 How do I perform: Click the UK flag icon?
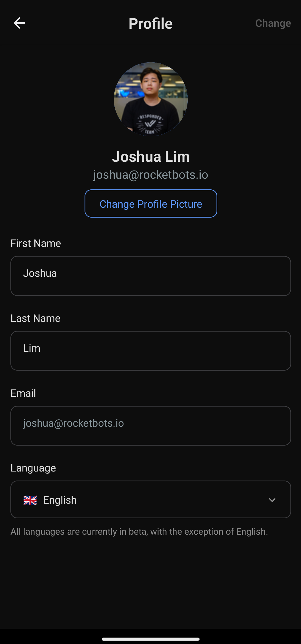tap(30, 500)
